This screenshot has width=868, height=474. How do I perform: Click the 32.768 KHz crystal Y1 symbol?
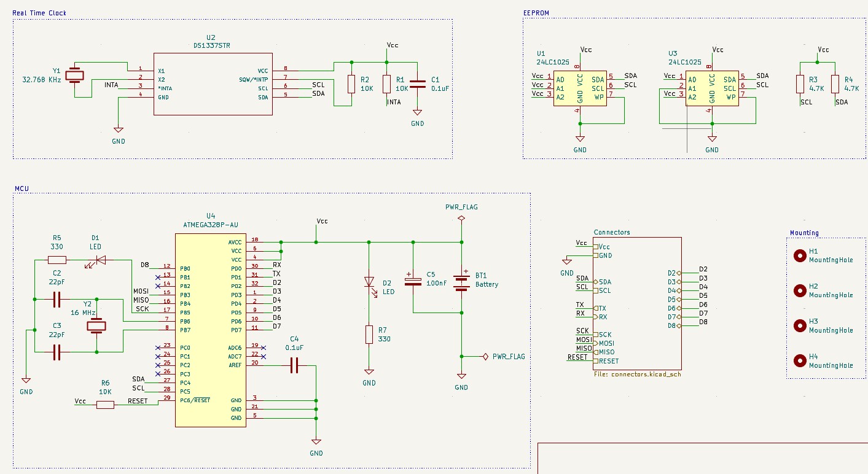[x=75, y=75]
